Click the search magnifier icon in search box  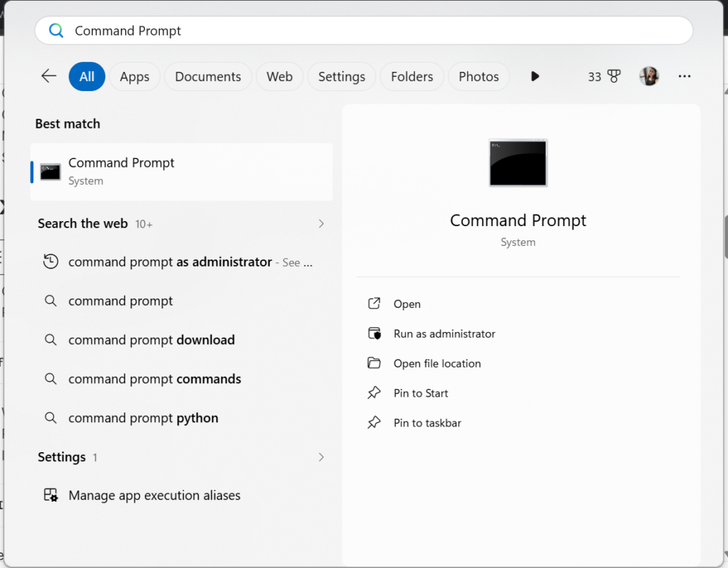(56, 31)
